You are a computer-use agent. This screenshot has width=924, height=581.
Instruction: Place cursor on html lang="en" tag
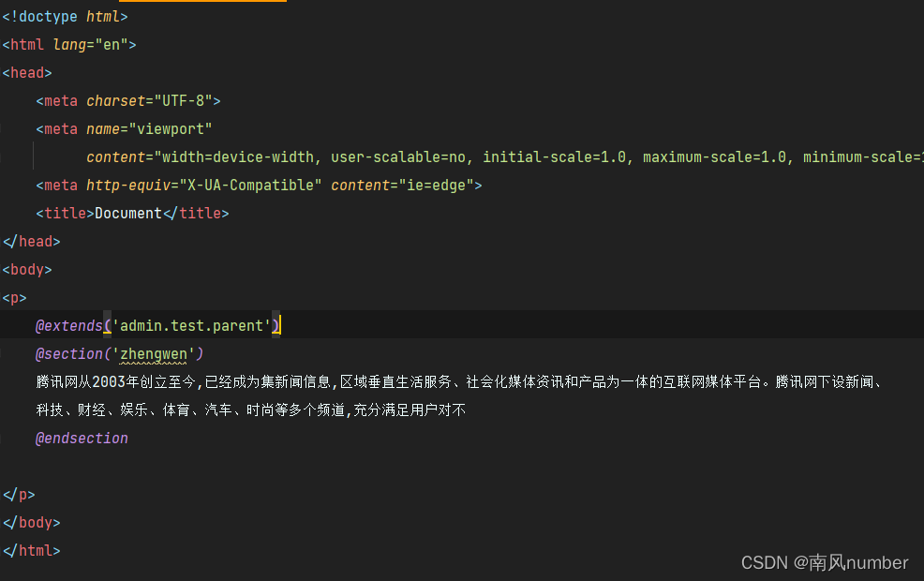pos(69,45)
